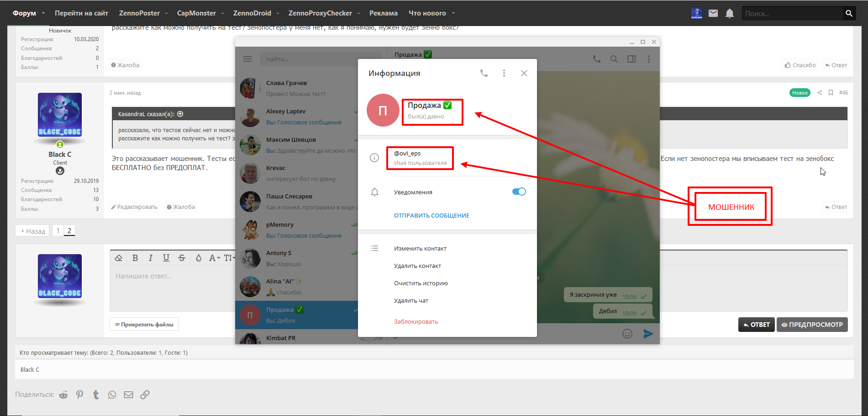Click share icon on post #46

[x=820, y=93]
